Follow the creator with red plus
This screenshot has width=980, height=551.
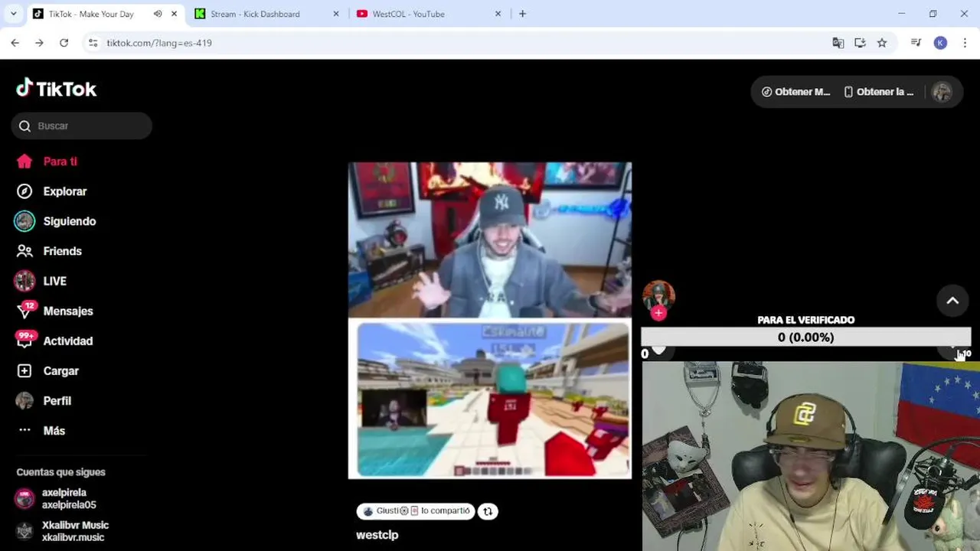tap(658, 313)
